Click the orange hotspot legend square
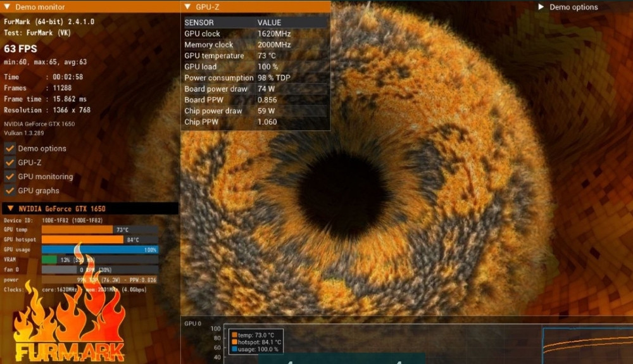Viewport: 633px width, 364px height. [234, 342]
